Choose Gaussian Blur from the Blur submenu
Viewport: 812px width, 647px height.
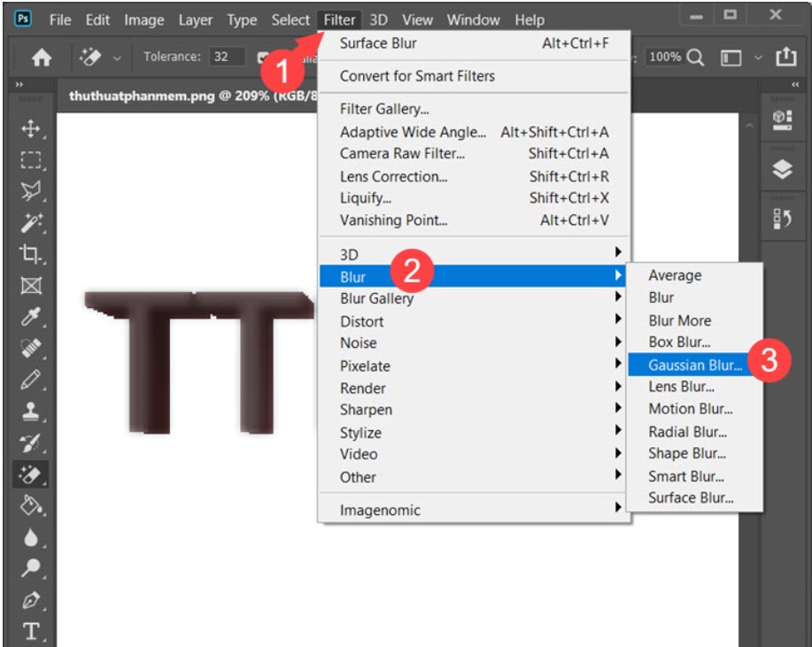[x=694, y=365]
